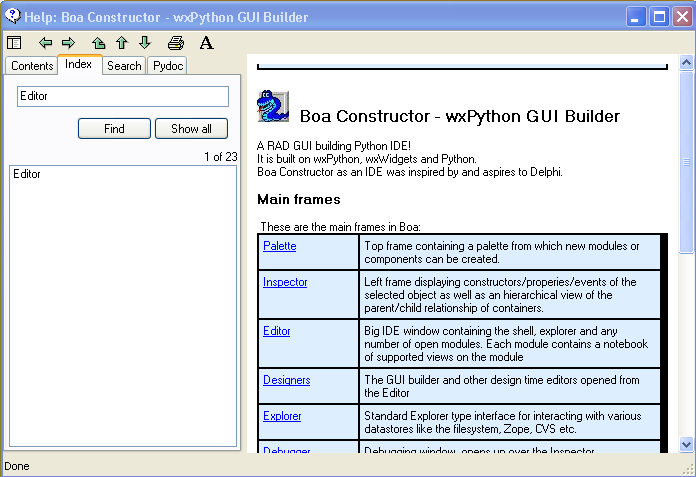Open the Designers link
This screenshot has height=477, width=696.
(286, 380)
